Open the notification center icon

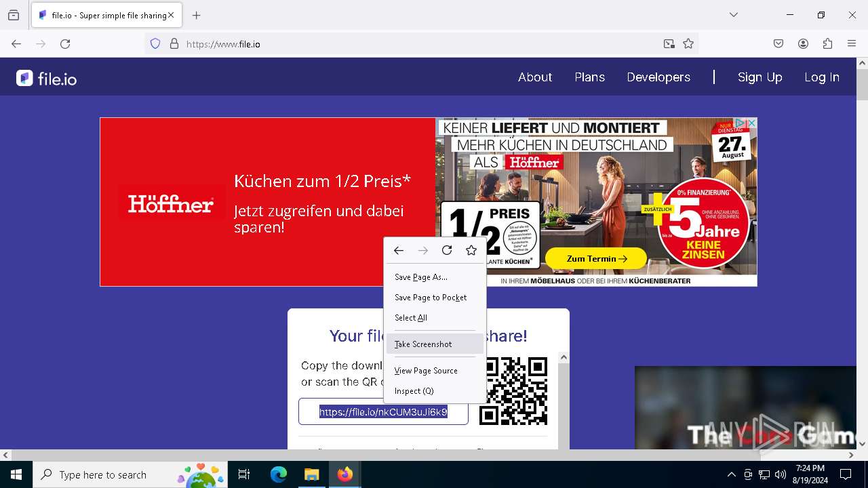tap(846, 474)
